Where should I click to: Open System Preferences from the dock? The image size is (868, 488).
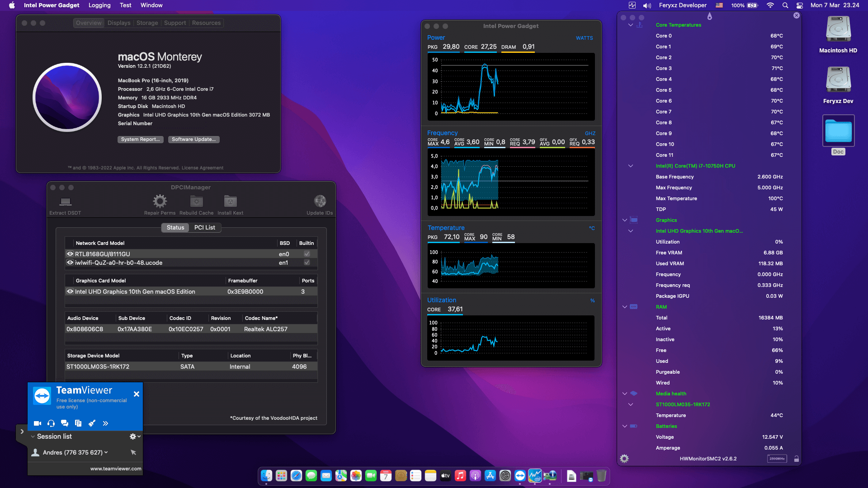505,475
